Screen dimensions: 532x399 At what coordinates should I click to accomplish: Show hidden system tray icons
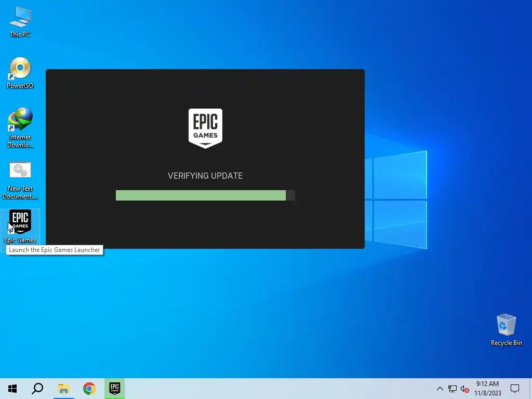[440, 389]
